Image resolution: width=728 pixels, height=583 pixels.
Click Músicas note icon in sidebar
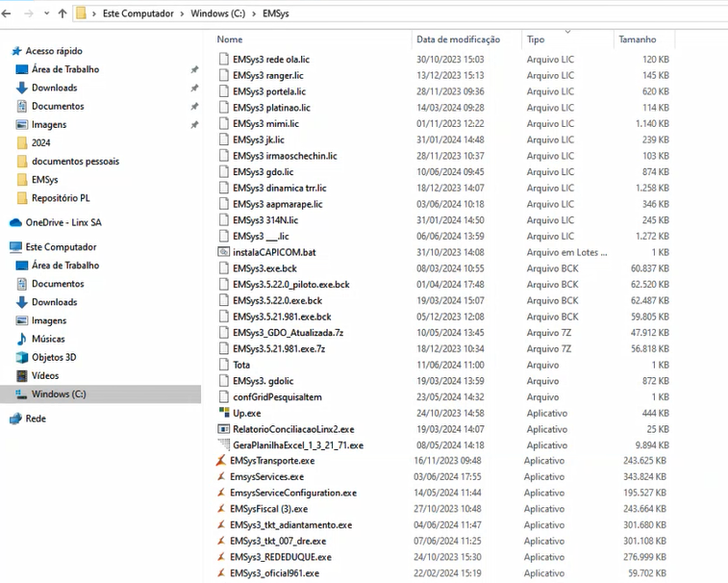[x=22, y=339]
